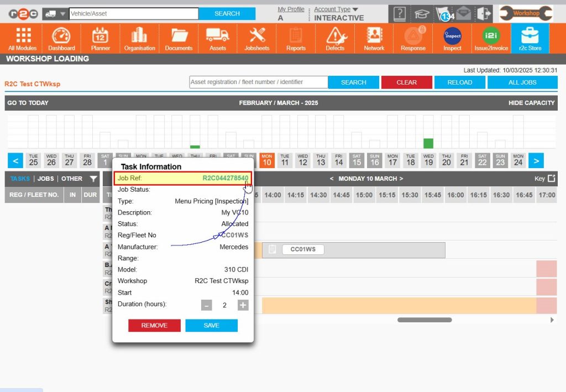The image size is (566, 392).
Task: Open the Planner module
Action: pos(100,38)
